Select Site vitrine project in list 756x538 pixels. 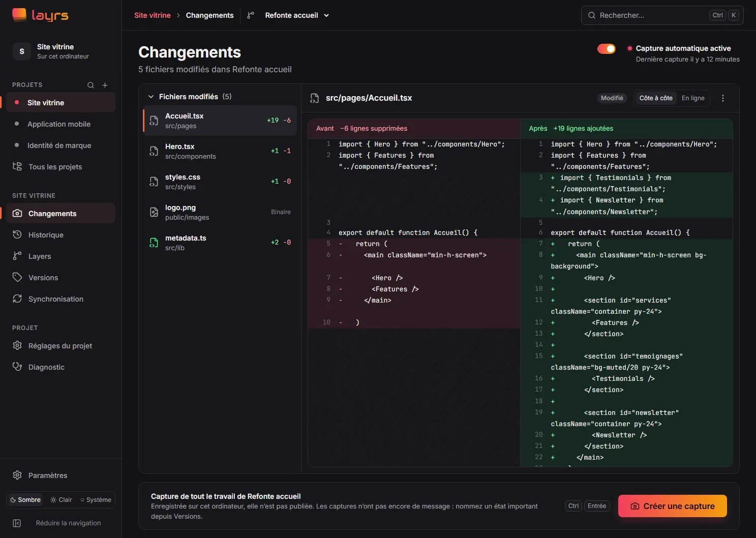pos(61,103)
